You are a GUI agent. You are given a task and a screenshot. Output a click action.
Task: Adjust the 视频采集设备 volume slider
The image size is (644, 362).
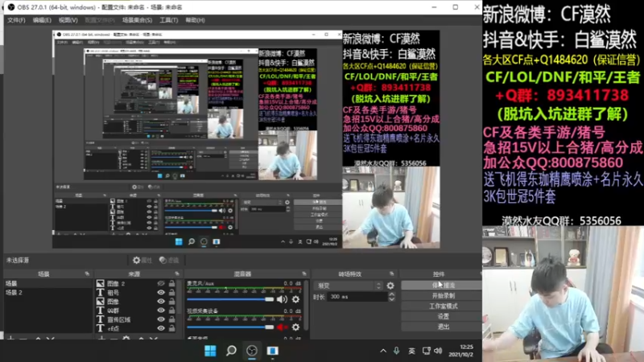pyautogui.click(x=230, y=327)
